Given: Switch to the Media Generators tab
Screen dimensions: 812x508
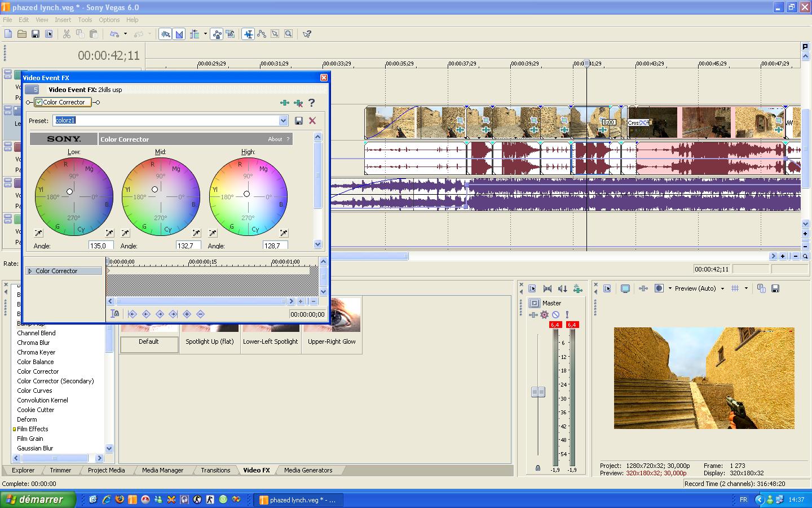Looking at the screenshot, I should point(308,470).
